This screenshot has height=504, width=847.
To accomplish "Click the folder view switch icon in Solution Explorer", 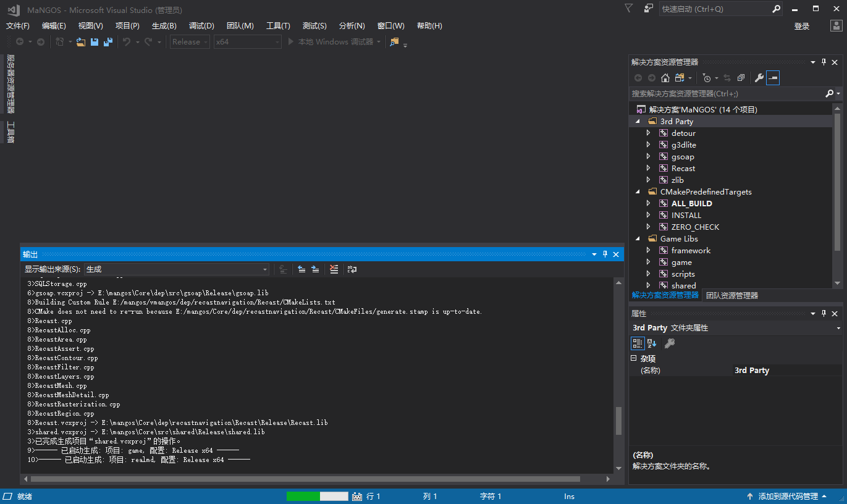I will click(x=680, y=78).
